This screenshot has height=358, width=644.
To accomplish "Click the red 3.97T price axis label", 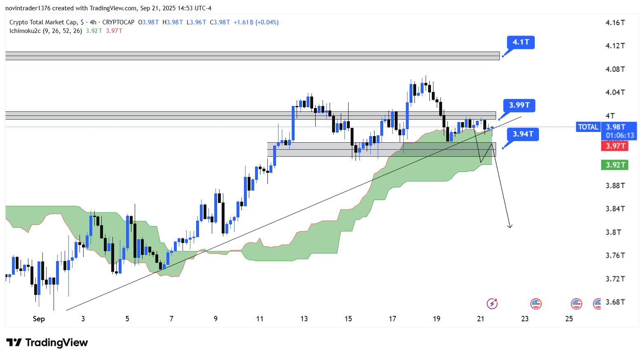I will (615, 146).
